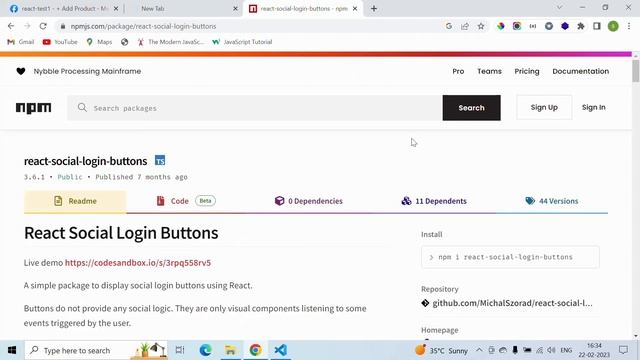Focus the Search packages input field

click(x=255, y=108)
